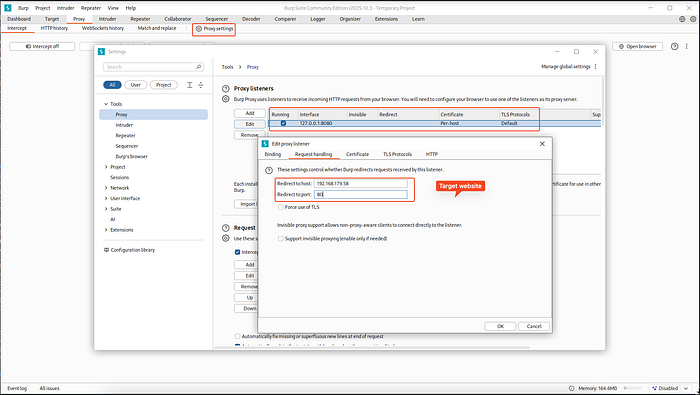Expand the Network tree node
Image resolution: width=700 pixels, height=395 pixels.
pos(106,188)
